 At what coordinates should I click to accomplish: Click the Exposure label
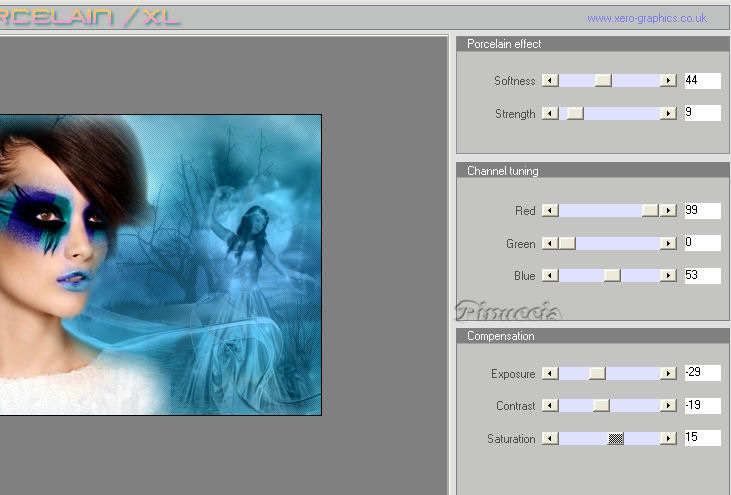(x=513, y=374)
